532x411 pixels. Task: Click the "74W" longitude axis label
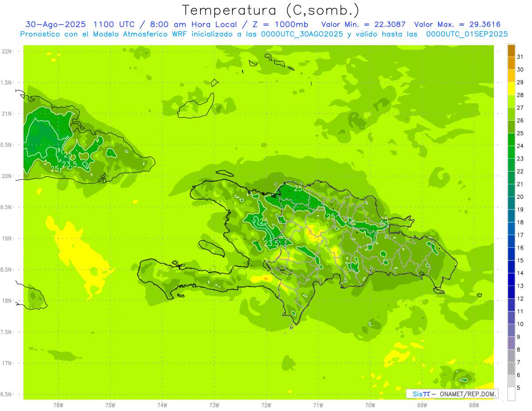[x=162, y=405]
